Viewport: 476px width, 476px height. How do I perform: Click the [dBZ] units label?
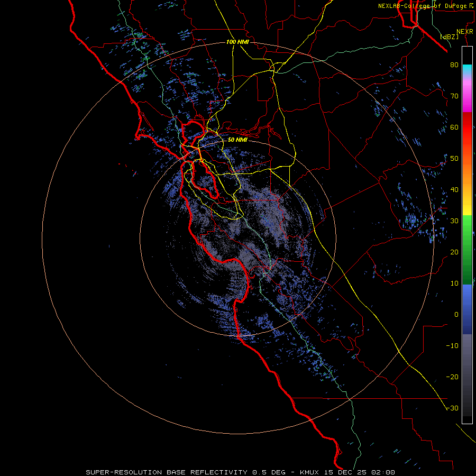coord(449,37)
